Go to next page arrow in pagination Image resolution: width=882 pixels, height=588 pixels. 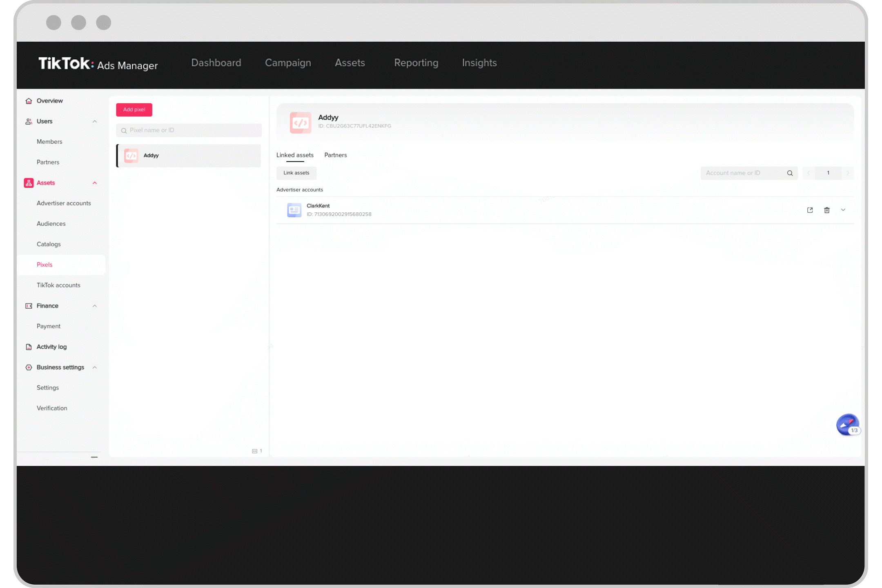[x=848, y=173]
